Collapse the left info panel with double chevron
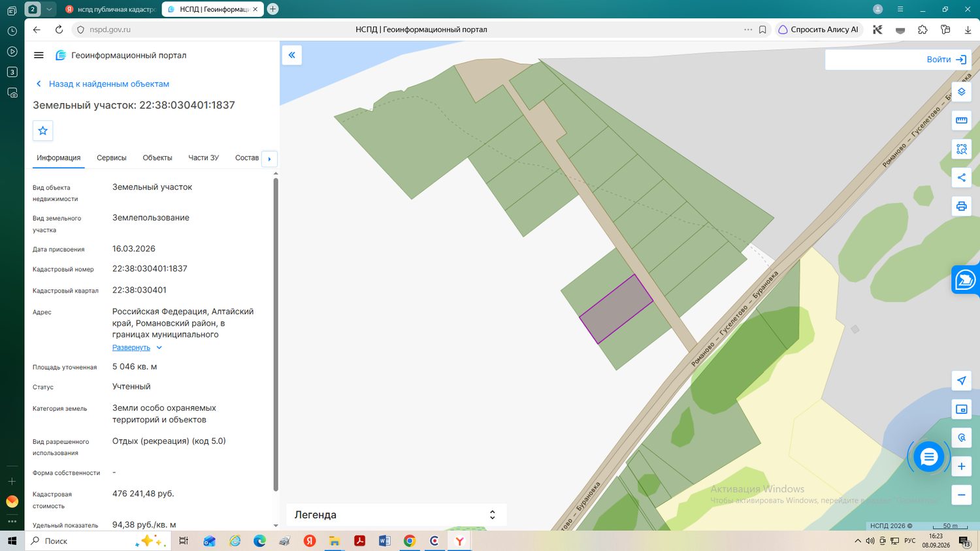The image size is (980, 551). point(292,55)
